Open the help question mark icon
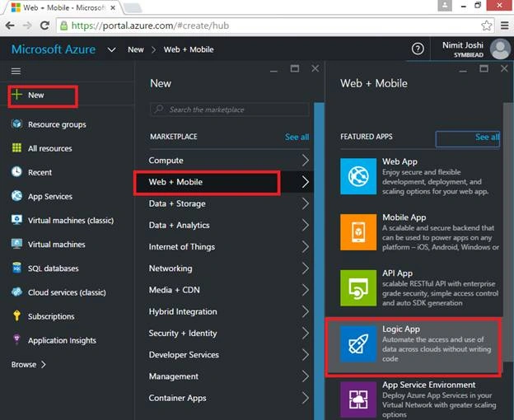The height and width of the screenshot is (420, 514). pos(418,49)
